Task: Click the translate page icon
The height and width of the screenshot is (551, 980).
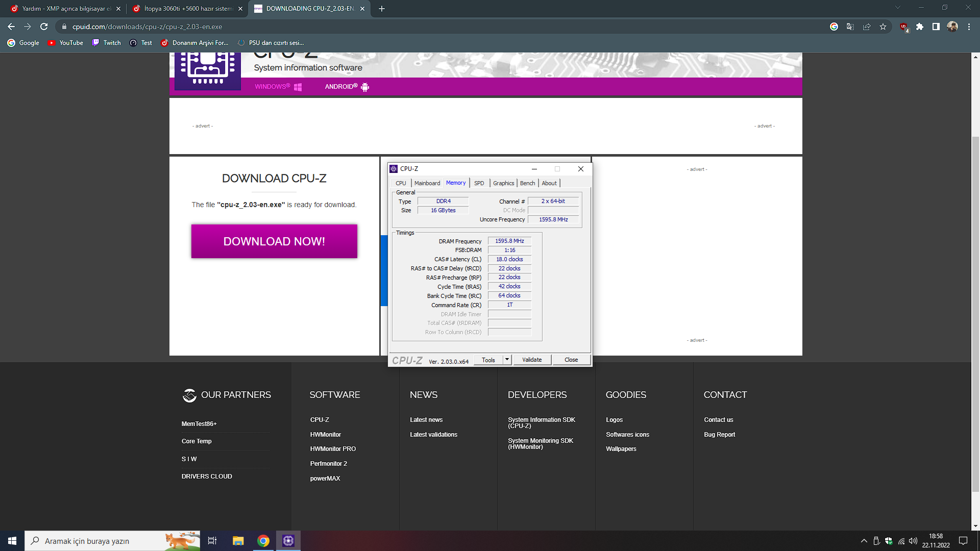Action: coord(850,27)
